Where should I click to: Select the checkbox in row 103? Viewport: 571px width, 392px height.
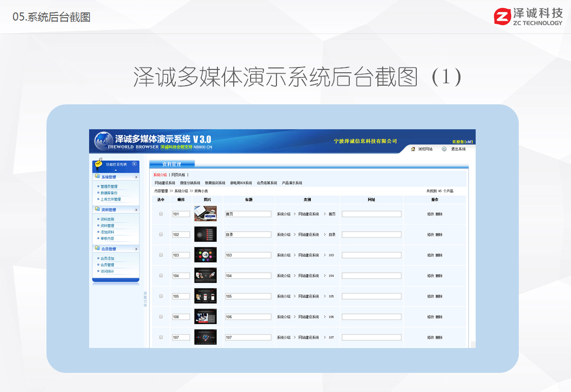point(161,255)
